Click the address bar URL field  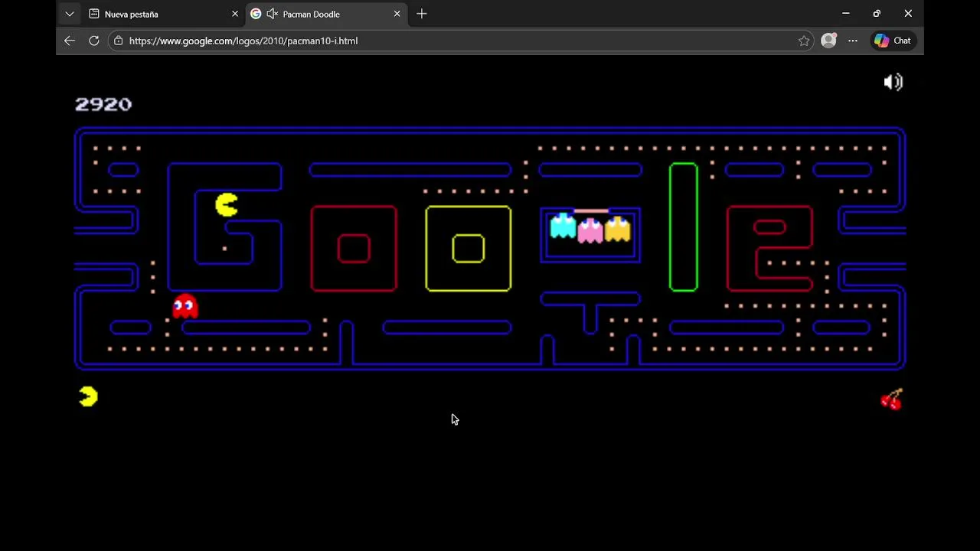462,41
